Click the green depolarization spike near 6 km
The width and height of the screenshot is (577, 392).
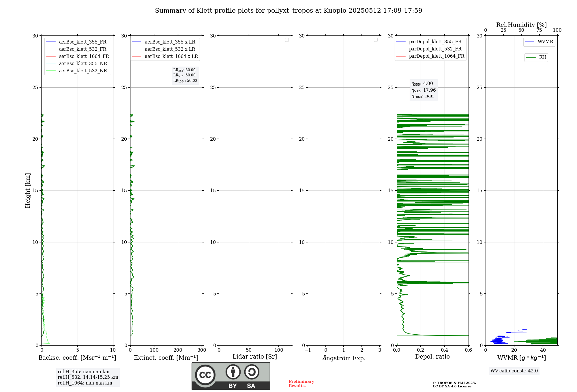[433, 282]
